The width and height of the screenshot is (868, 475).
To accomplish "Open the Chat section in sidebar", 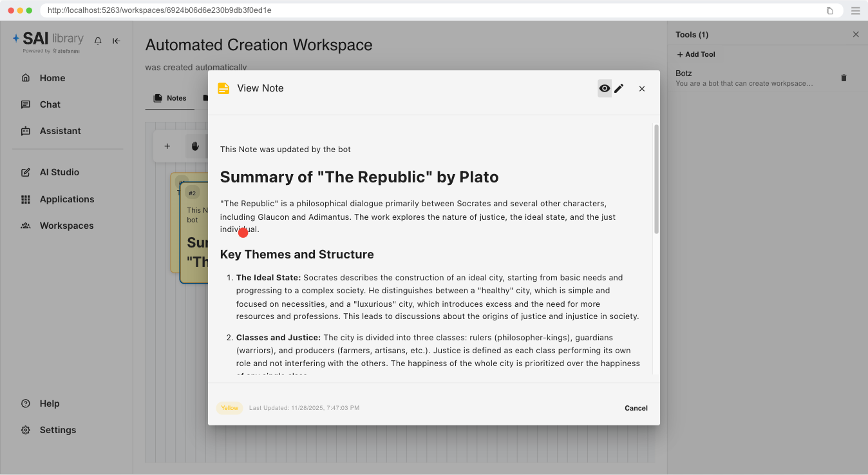I will [50, 104].
